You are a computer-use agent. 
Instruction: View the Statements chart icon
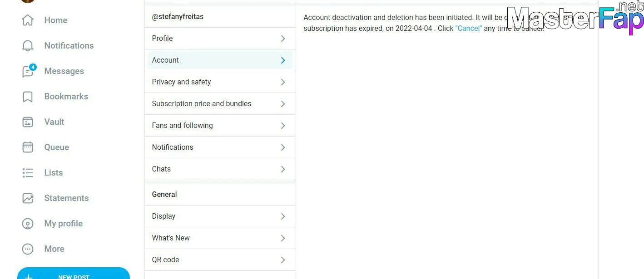click(x=28, y=198)
